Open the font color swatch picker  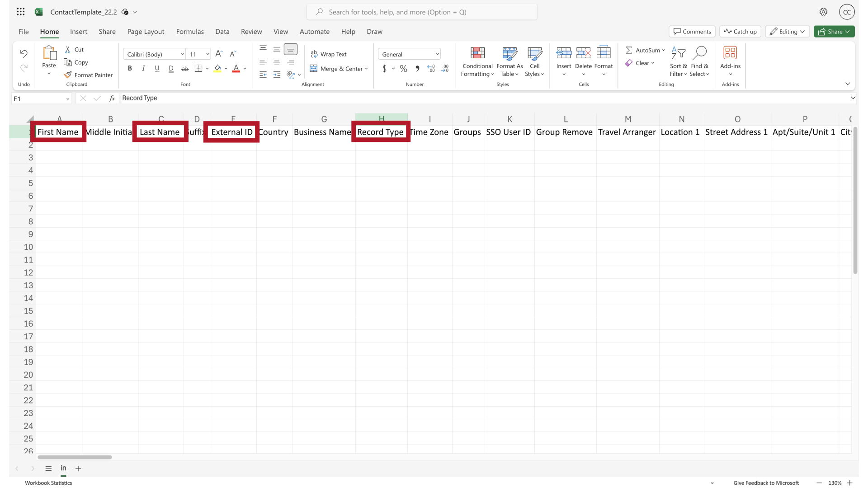coord(244,68)
